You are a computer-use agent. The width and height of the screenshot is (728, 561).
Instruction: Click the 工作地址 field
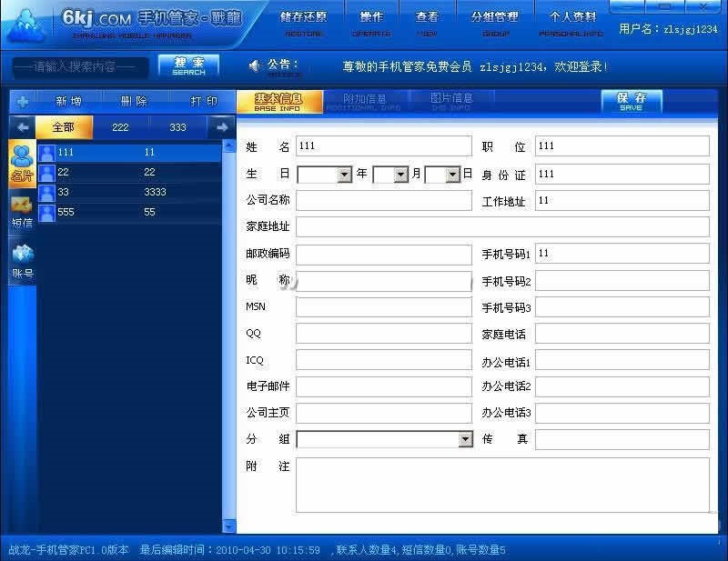coord(622,200)
